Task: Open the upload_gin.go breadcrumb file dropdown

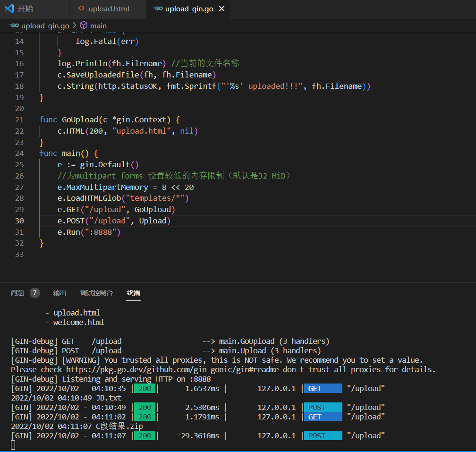Action: coord(45,26)
